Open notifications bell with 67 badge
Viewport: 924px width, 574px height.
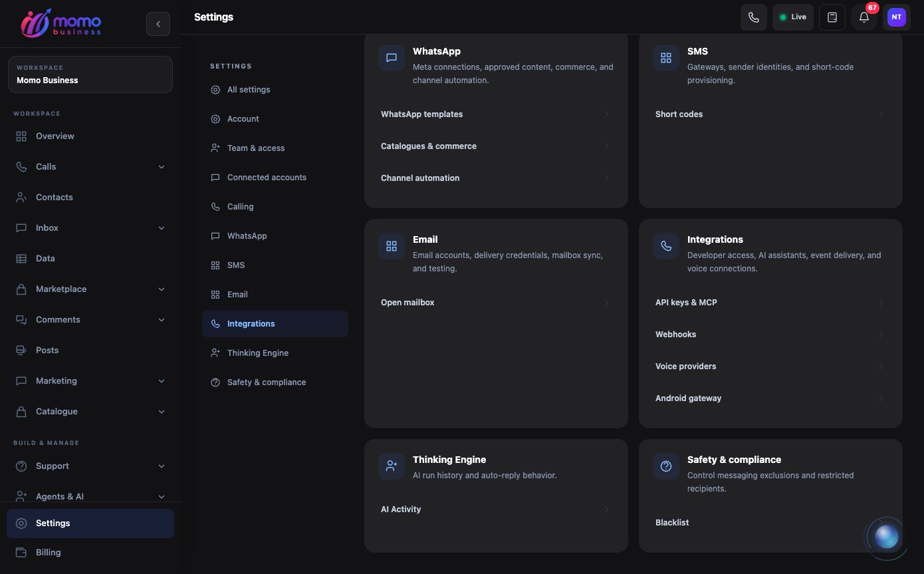click(x=864, y=17)
